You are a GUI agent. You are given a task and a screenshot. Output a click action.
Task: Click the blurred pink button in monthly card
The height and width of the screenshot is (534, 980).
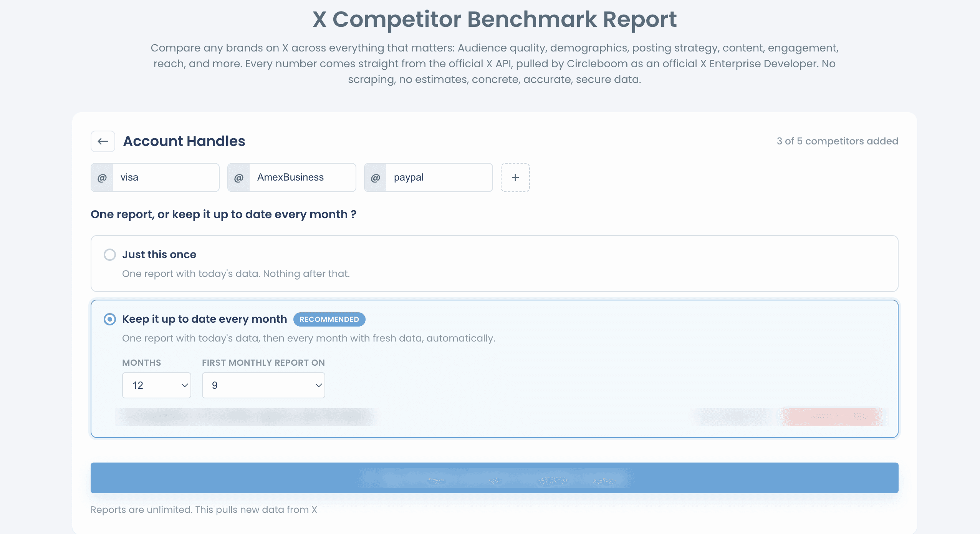tap(831, 416)
